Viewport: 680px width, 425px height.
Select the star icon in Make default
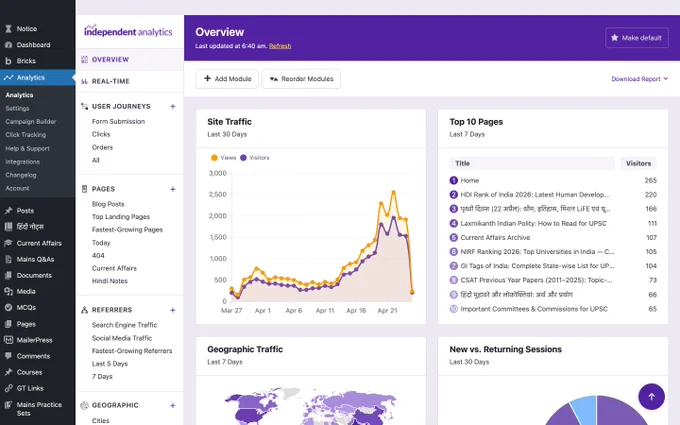click(615, 38)
